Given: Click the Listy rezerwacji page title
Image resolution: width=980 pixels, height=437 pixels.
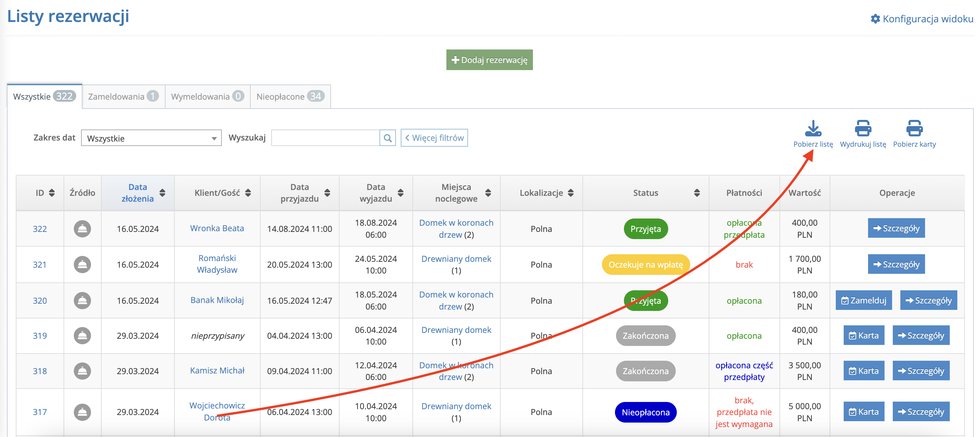Looking at the screenshot, I should (68, 16).
